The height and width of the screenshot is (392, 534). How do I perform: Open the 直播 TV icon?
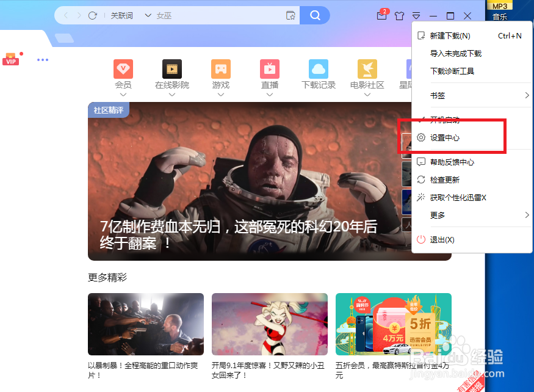pos(270,69)
